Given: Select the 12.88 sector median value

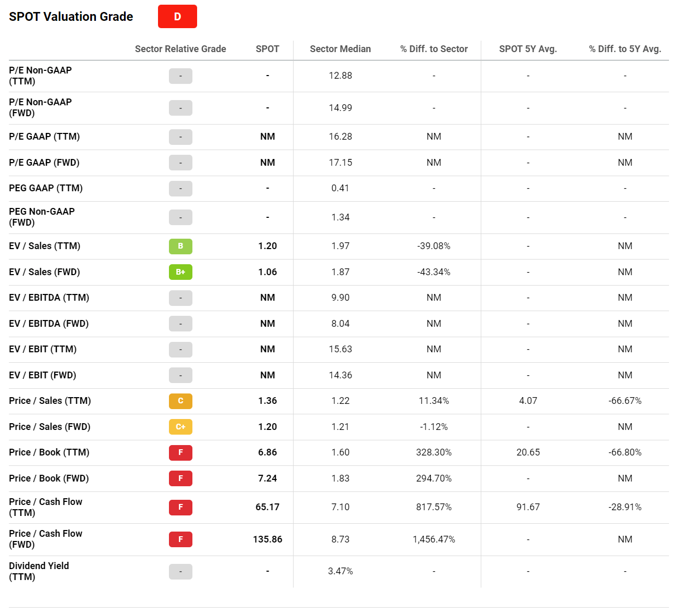Looking at the screenshot, I should click(340, 76).
